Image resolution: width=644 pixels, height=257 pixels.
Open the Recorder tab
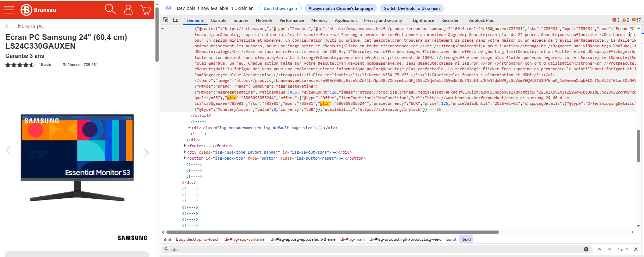pos(450,20)
